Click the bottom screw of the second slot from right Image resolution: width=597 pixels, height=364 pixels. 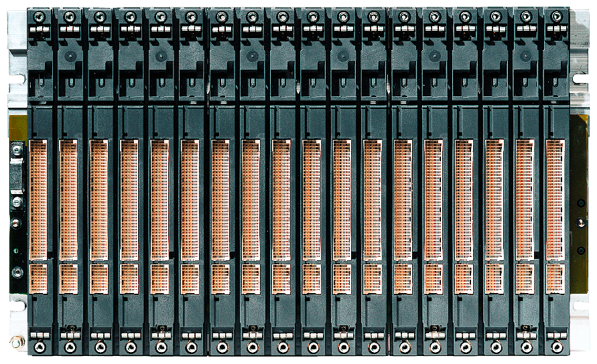(x=527, y=347)
